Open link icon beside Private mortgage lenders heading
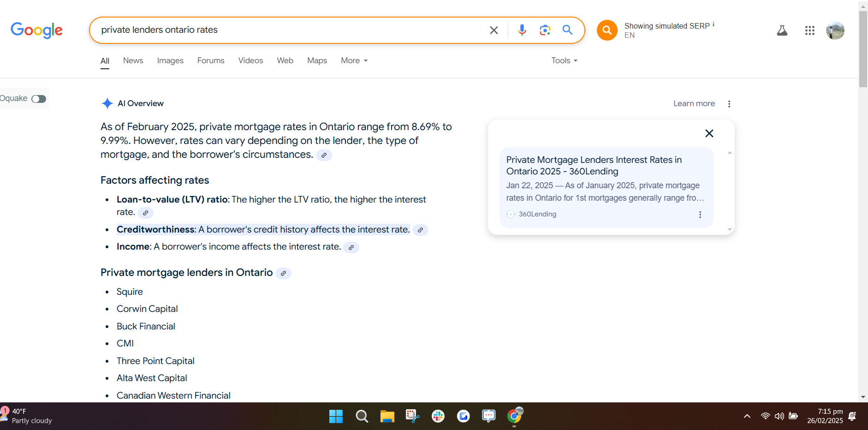This screenshot has width=868, height=430. point(283,273)
